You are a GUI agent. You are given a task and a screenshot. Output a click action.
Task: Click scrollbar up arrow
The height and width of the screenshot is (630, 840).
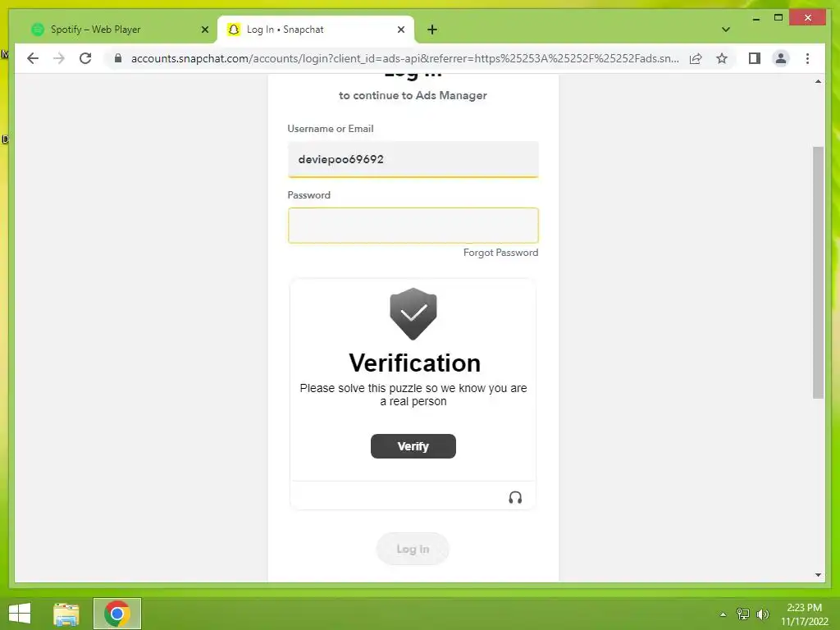pyautogui.click(x=818, y=81)
